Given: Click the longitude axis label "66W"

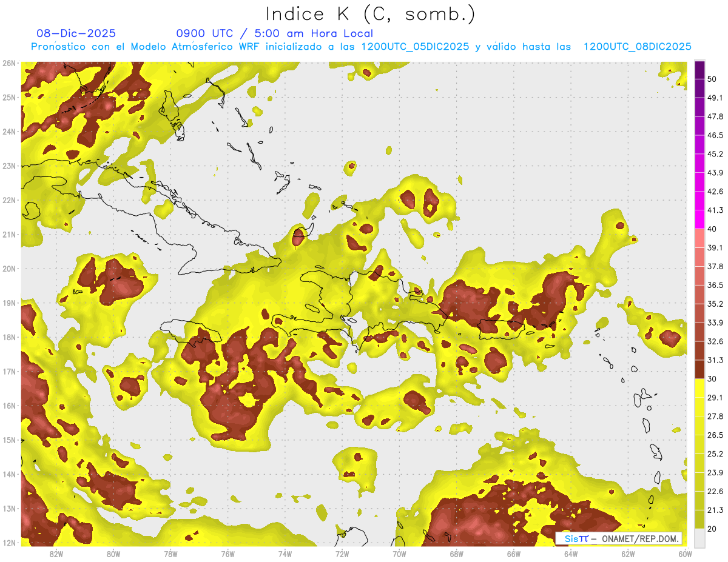Looking at the screenshot, I should point(514,554).
